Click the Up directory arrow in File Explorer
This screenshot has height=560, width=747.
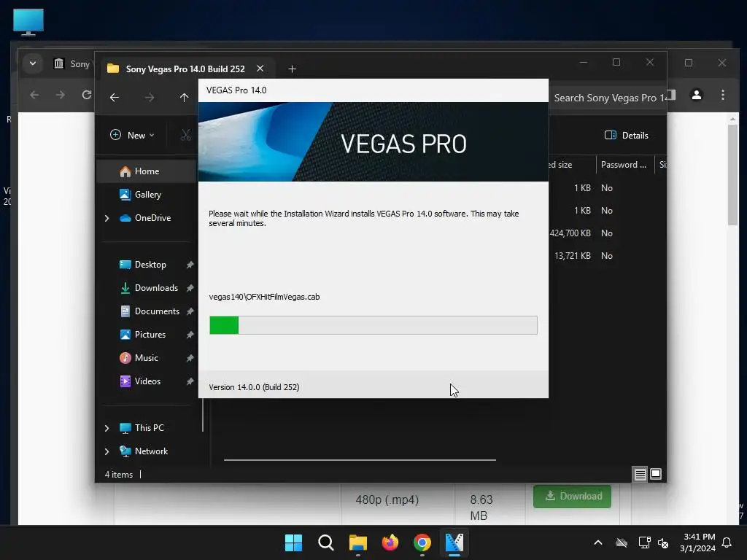pos(185,98)
